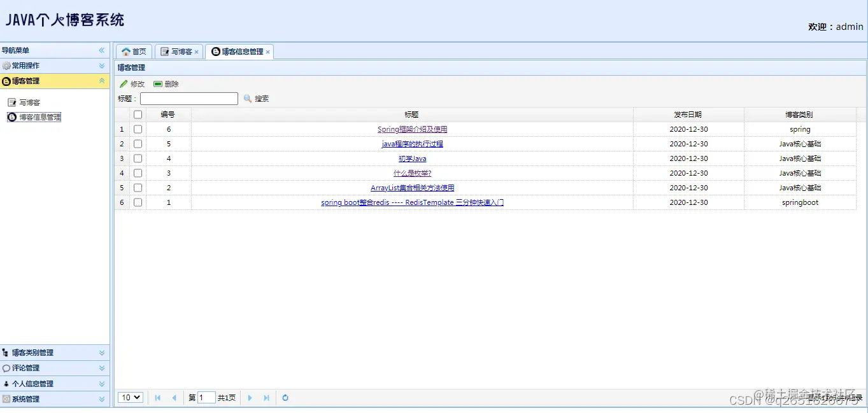Open the page size dropdown
The height and width of the screenshot is (413, 868).
click(x=131, y=398)
